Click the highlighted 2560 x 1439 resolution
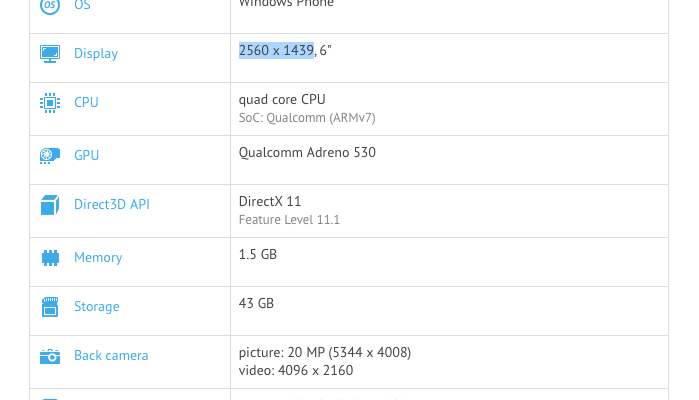This screenshot has height=400, width=699. 276,49
